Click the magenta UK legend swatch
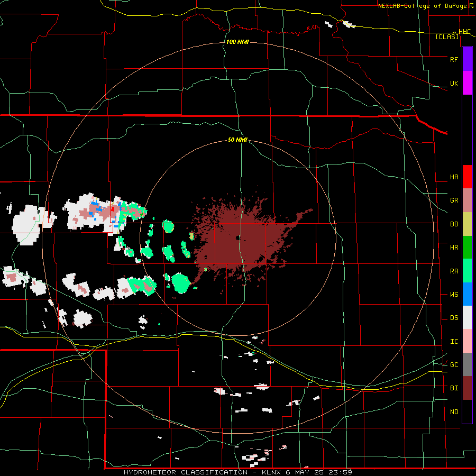The width and height of the screenshot is (476, 476). (x=467, y=83)
